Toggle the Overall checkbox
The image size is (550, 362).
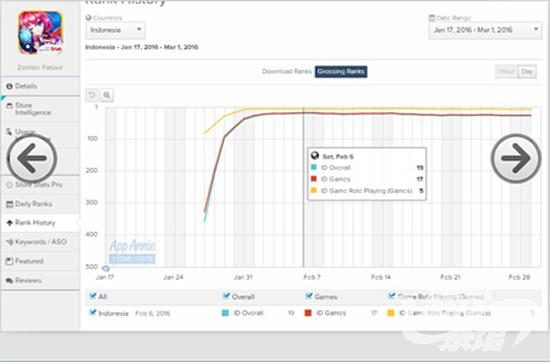click(x=226, y=296)
